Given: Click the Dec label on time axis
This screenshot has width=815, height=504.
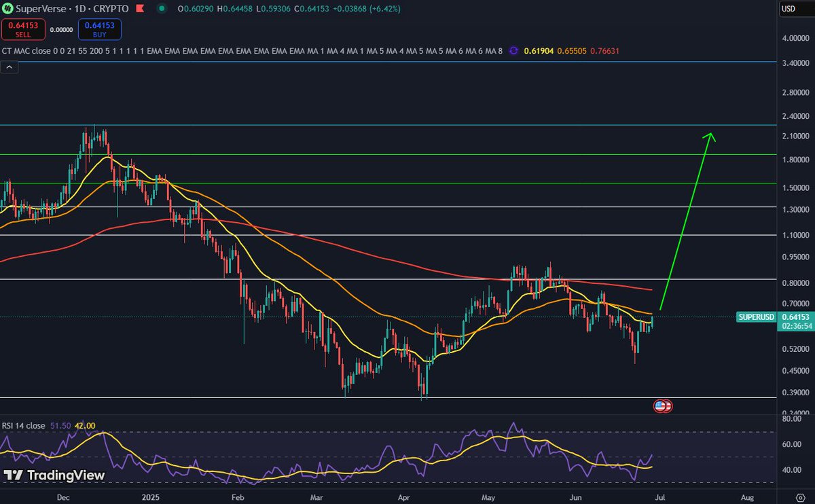Looking at the screenshot, I should point(63,497).
